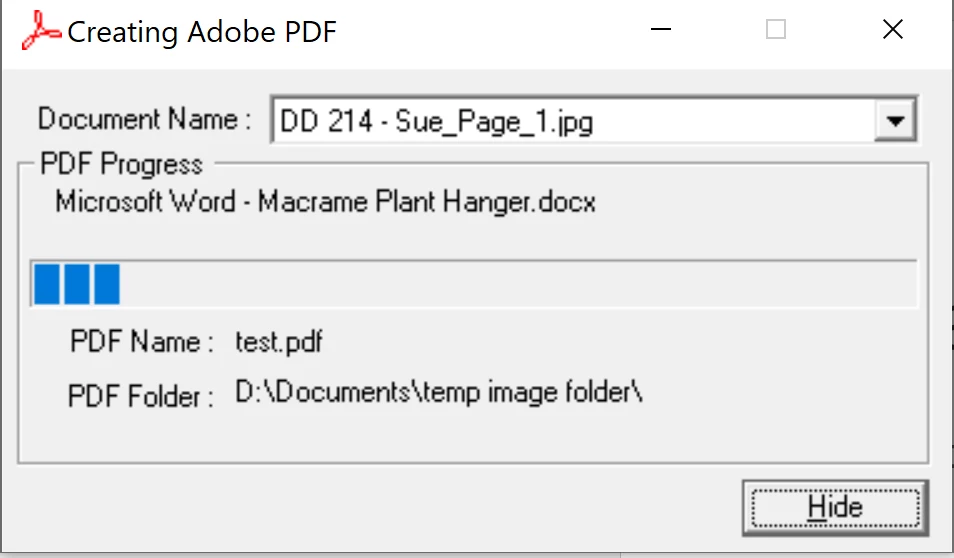This screenshot has height=558, width=954.
Task: Click the PDF Name label
Action: tap(142, 341)
